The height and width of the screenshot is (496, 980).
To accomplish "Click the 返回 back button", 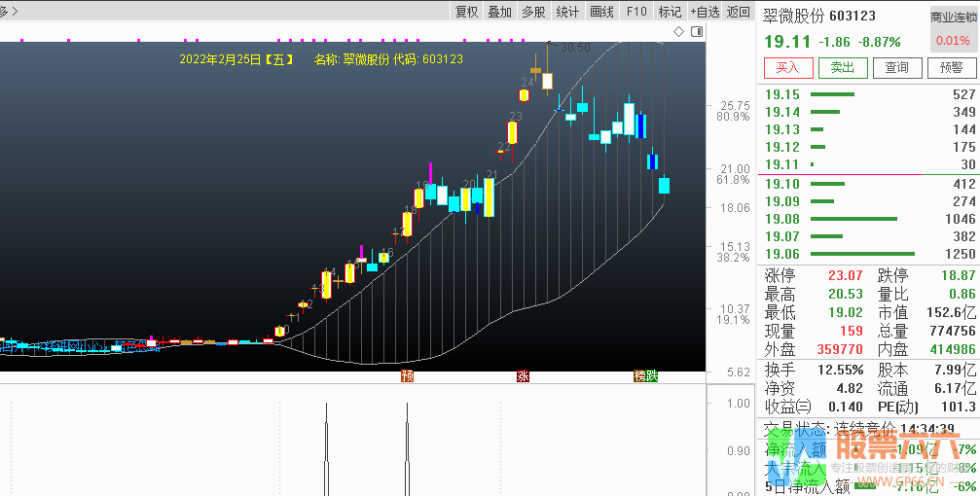I will click(x=738, y=12).
